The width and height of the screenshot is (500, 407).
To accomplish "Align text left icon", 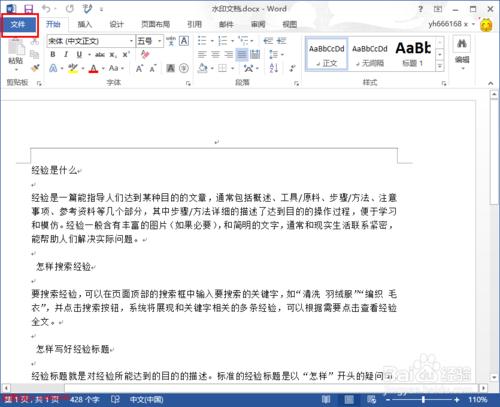I will (x=202, y=55).
